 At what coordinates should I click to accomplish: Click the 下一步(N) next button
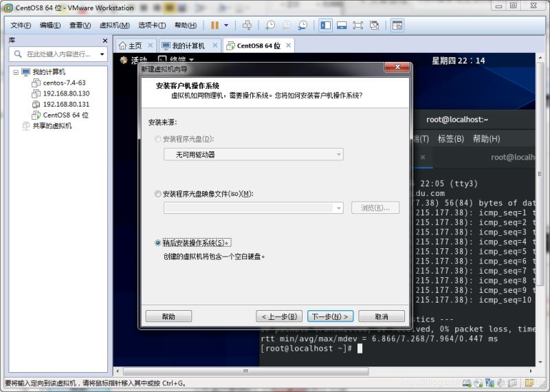pyautogui.click(x=330, y=316)
